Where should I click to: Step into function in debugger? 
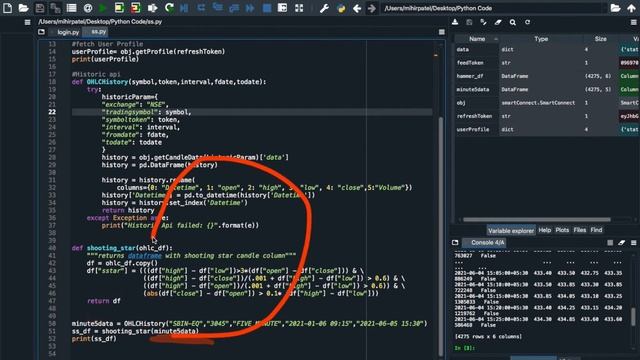(218, 8)
